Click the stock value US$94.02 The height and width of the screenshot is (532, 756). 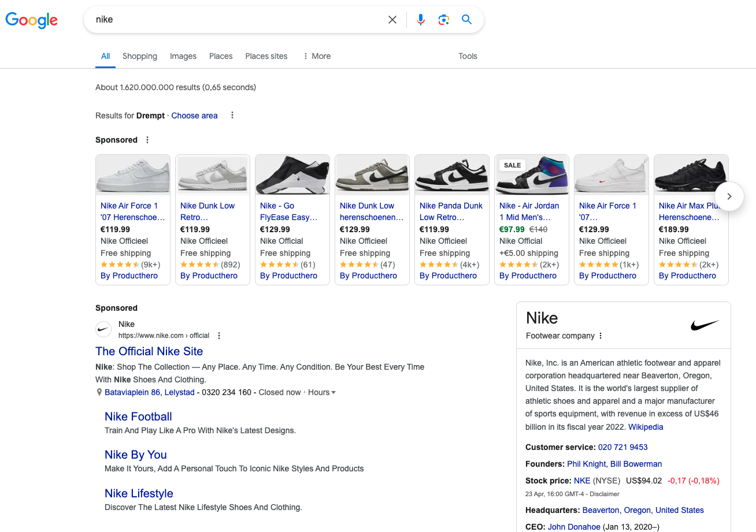click(x=644, y=481)
